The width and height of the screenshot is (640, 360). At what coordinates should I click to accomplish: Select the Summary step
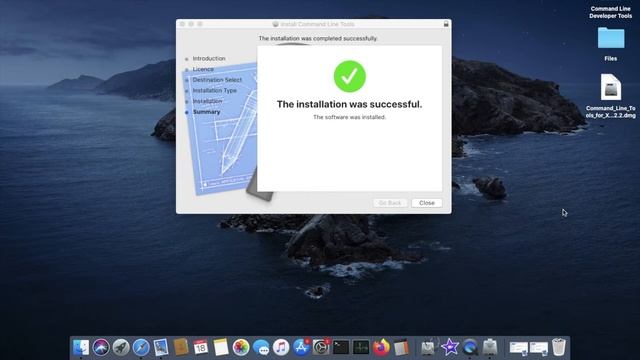pyautogui.click(x=207, y=111)
